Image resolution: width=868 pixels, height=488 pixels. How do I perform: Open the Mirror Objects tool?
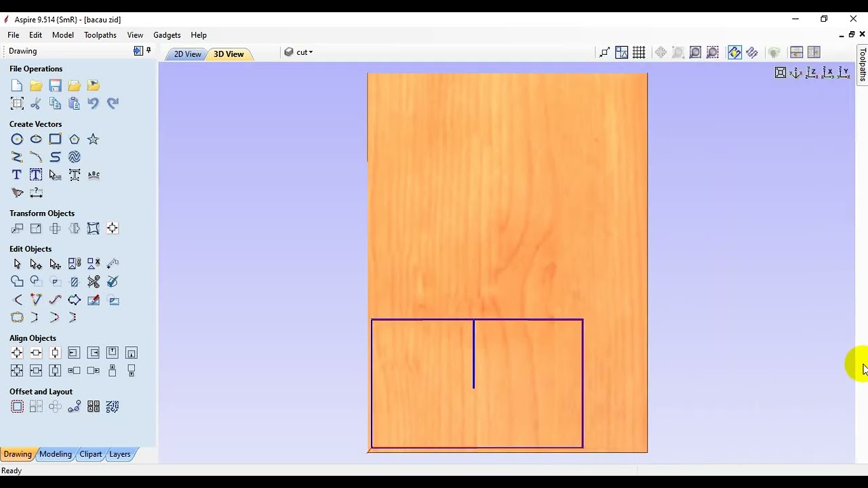click(x=74, y=228)
